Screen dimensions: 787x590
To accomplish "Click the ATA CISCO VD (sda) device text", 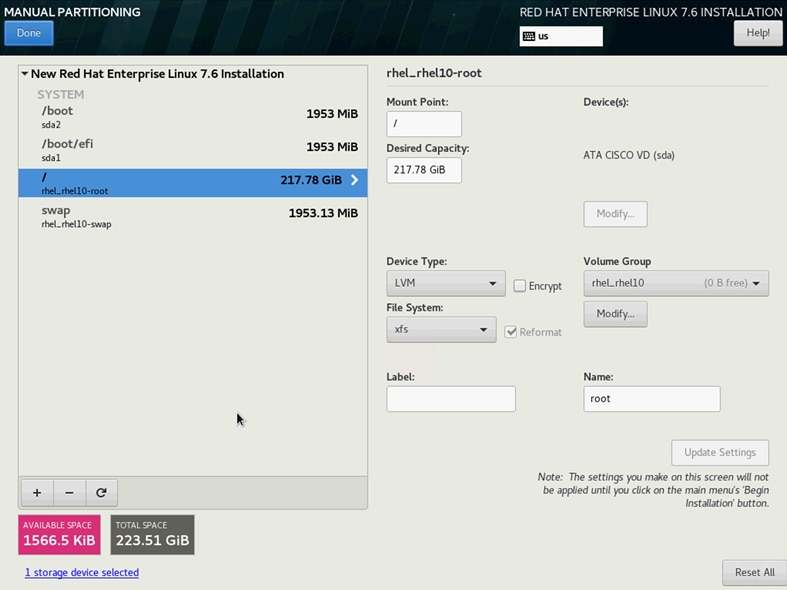I will [629, 155].
